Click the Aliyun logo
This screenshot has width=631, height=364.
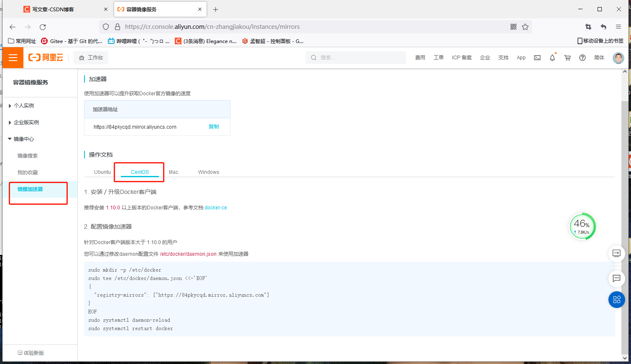[46, 58]
